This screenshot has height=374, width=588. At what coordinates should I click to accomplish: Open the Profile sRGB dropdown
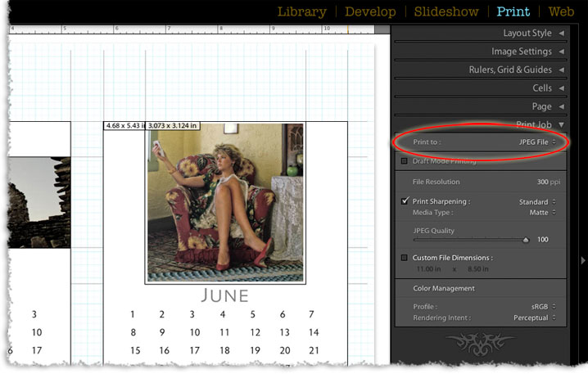coord(544,307)
